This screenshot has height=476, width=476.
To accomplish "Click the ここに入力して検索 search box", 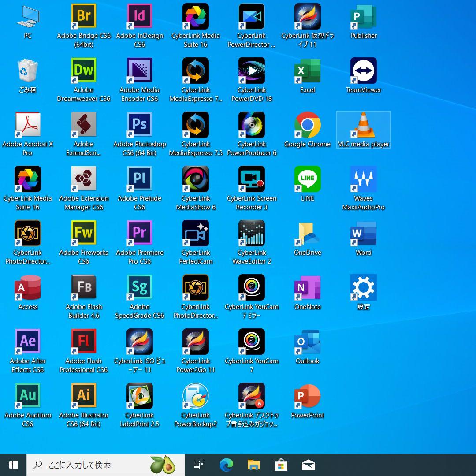I will [106, 465].
